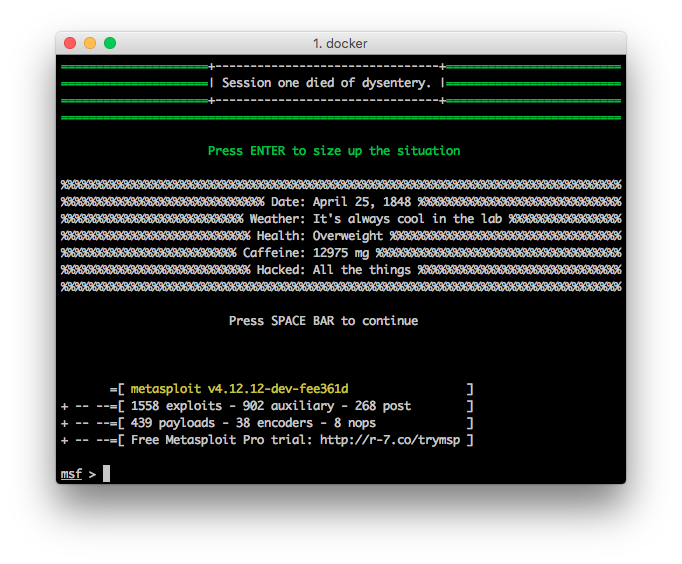Click 'Press SPACE BAR to continue' text
Viewport: 682px width, 564px height.
[x=324, y=321]
